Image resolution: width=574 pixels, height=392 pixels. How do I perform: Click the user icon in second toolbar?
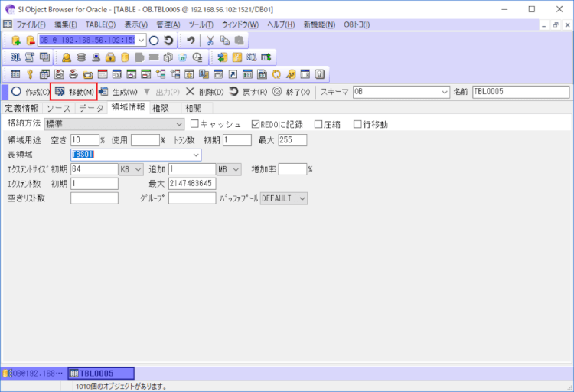point(67,57)
